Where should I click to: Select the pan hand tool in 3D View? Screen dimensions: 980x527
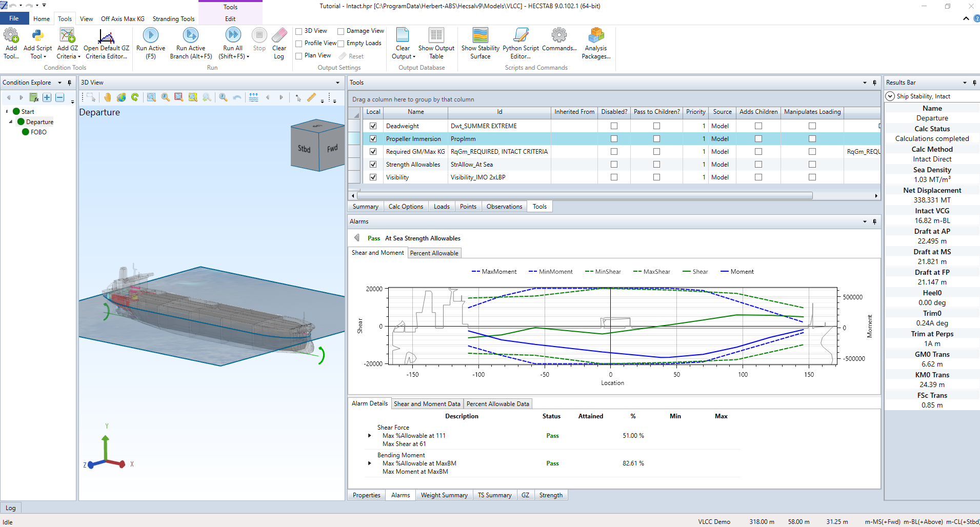click(107, 97)
